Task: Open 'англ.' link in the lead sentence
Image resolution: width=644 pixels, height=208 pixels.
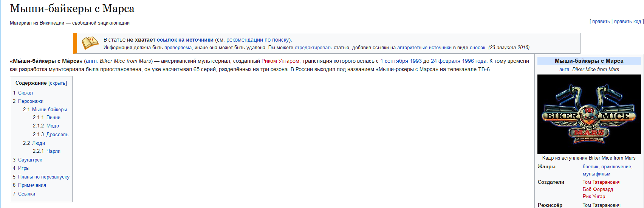Action: pyautogui.click(x=92, y=61)
